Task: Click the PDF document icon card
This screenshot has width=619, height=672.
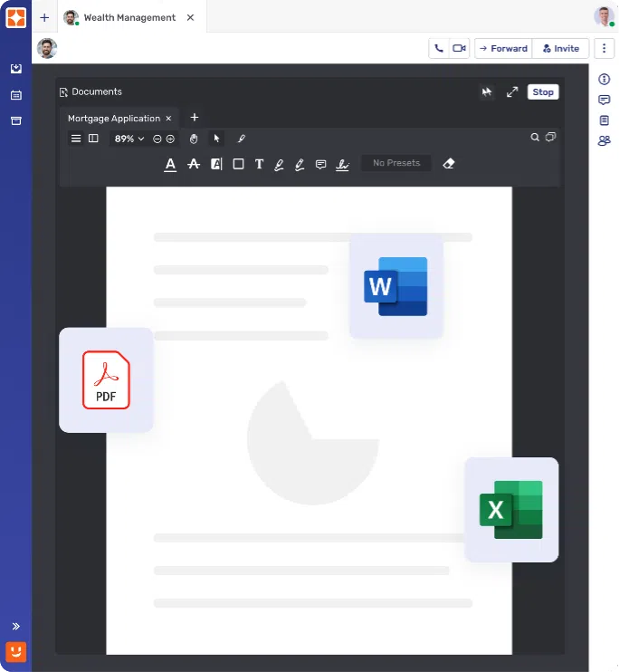Action: pos(106,380)
